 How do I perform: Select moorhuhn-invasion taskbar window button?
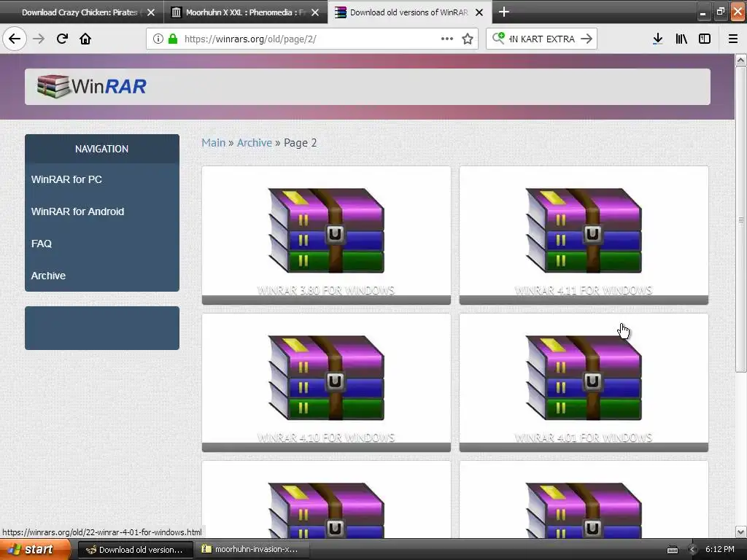pos(252,550)
